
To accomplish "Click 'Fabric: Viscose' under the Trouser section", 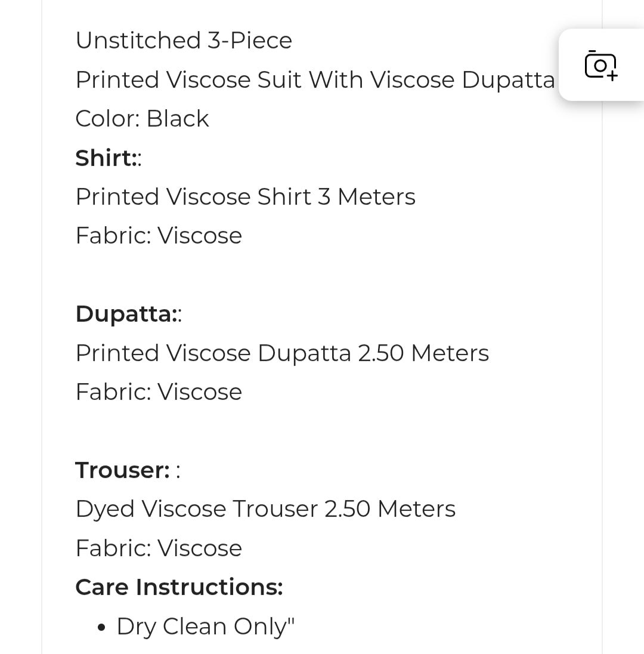I will click(159, 548).
